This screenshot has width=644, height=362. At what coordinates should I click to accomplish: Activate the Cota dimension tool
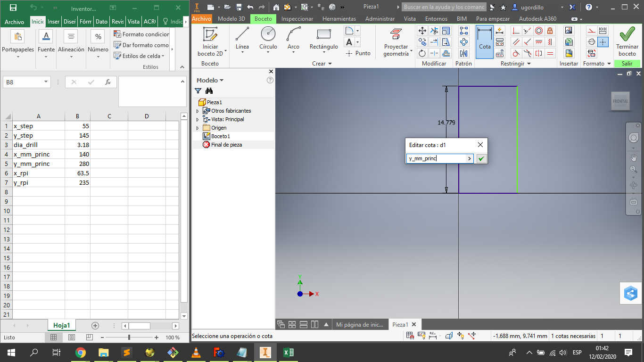(x=485, y=41)
